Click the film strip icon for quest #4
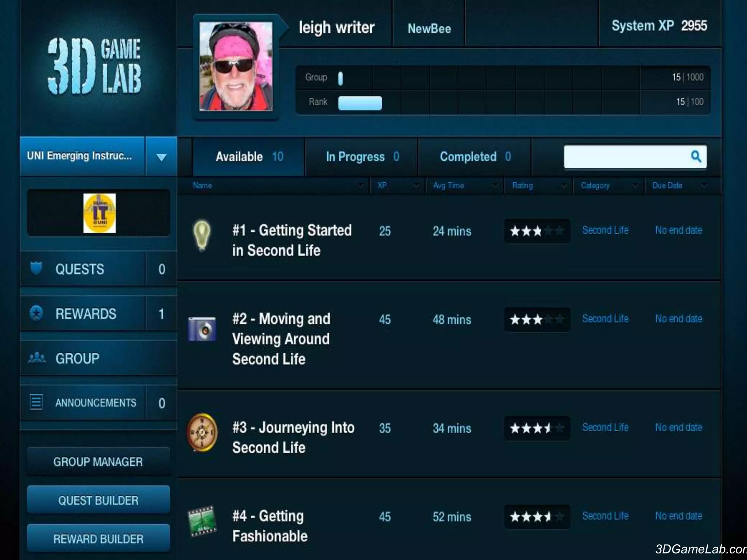Image resolution: width=747 pixels, height=560 pixels. tap(202, 521)
